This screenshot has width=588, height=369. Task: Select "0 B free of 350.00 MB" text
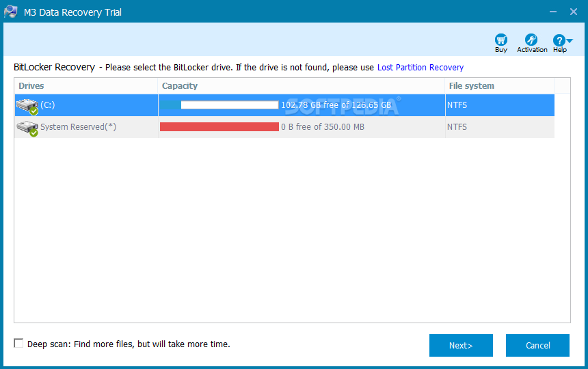coord(323,127)
